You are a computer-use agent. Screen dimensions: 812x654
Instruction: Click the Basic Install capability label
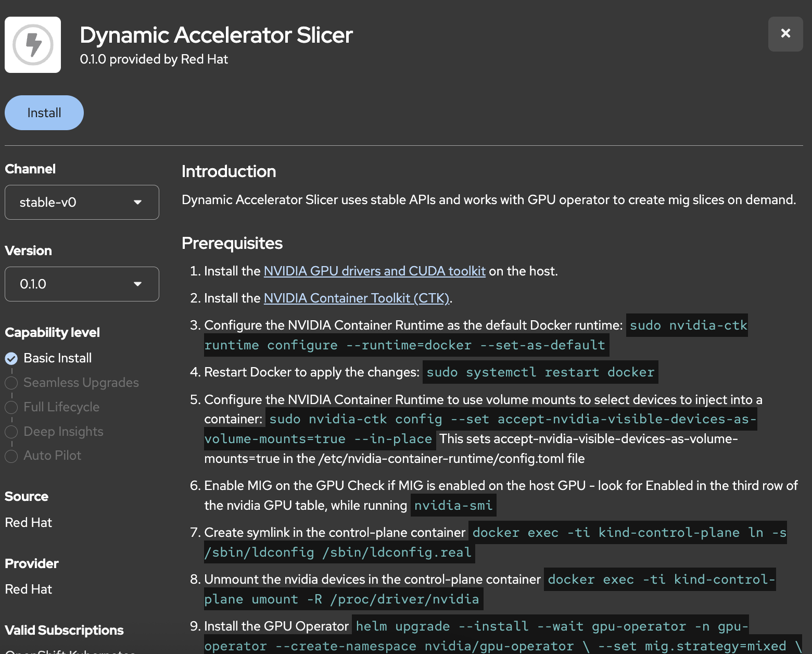58,358
